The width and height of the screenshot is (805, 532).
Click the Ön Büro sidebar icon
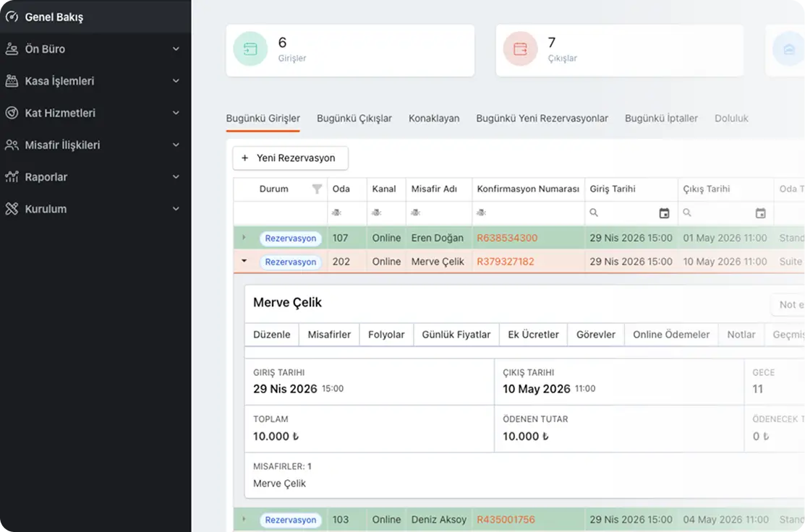pyautogui.click(x=12, y=48)
